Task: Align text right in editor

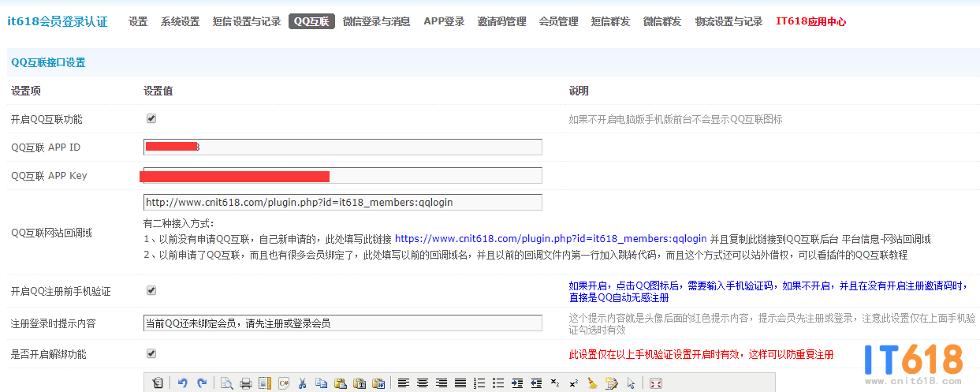Action: coord(442,383)
